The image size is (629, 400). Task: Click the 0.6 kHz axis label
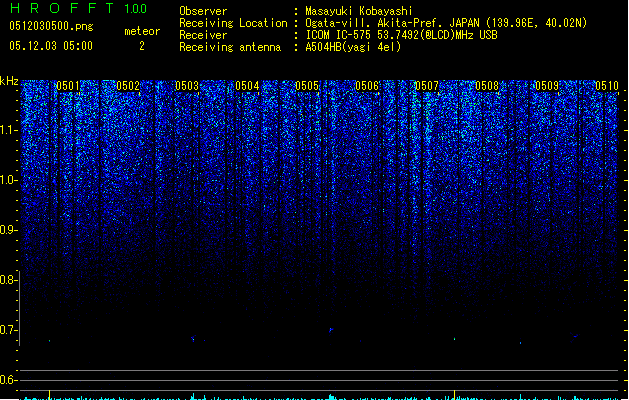[x=9, y=380]
